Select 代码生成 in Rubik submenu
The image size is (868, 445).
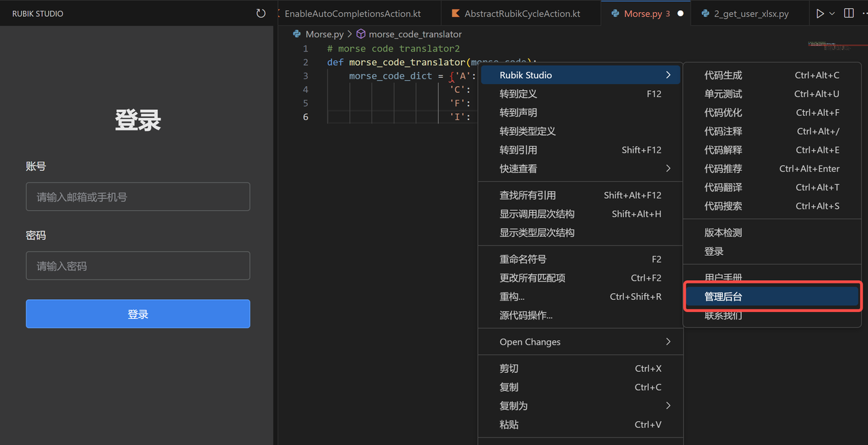(x=772, y=75)
